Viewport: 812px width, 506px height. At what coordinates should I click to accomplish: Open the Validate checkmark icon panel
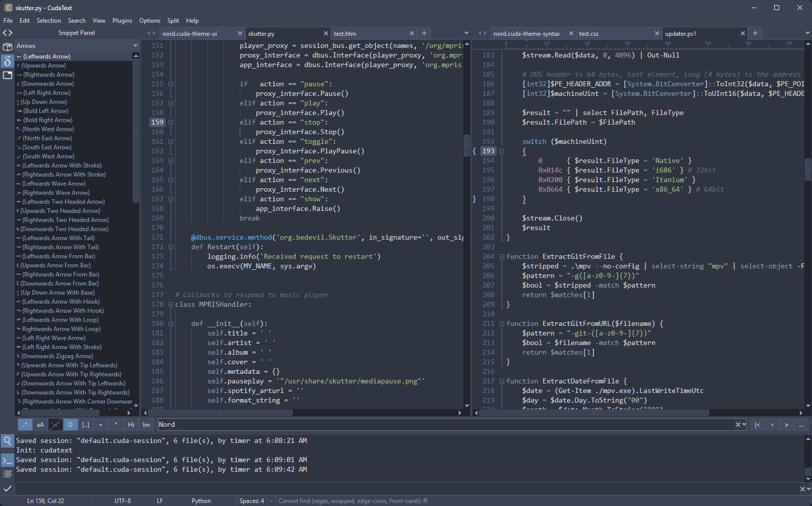point(8,488)
